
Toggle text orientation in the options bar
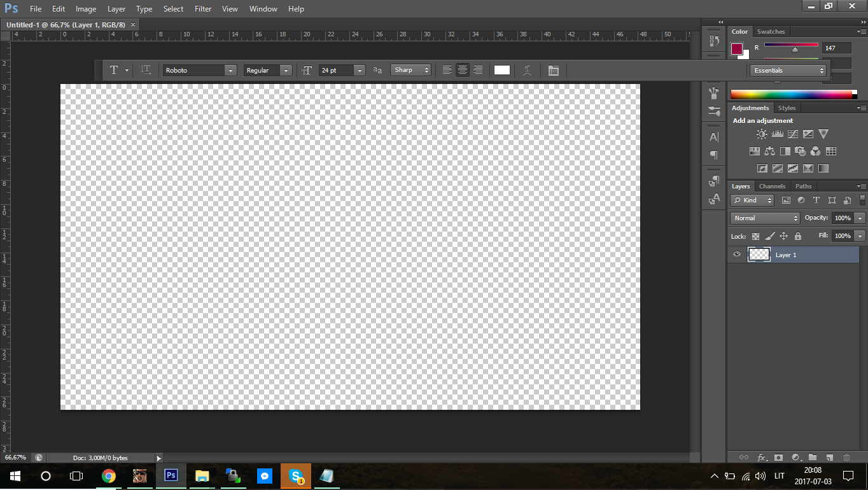[x=146, y=70]
